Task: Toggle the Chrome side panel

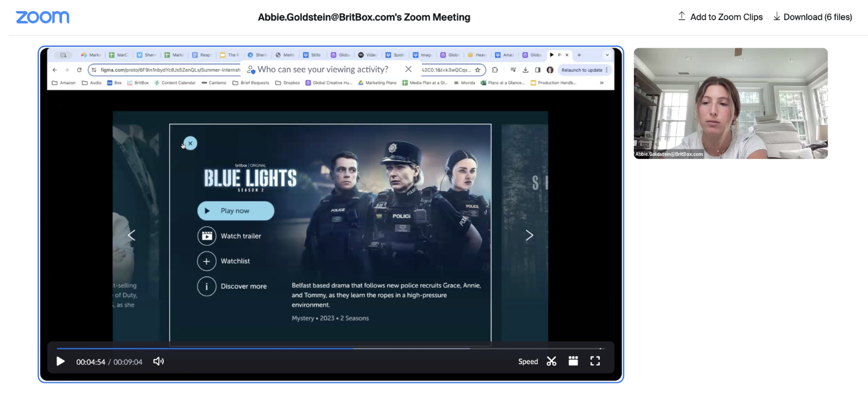Action: [x=538, y=70]
